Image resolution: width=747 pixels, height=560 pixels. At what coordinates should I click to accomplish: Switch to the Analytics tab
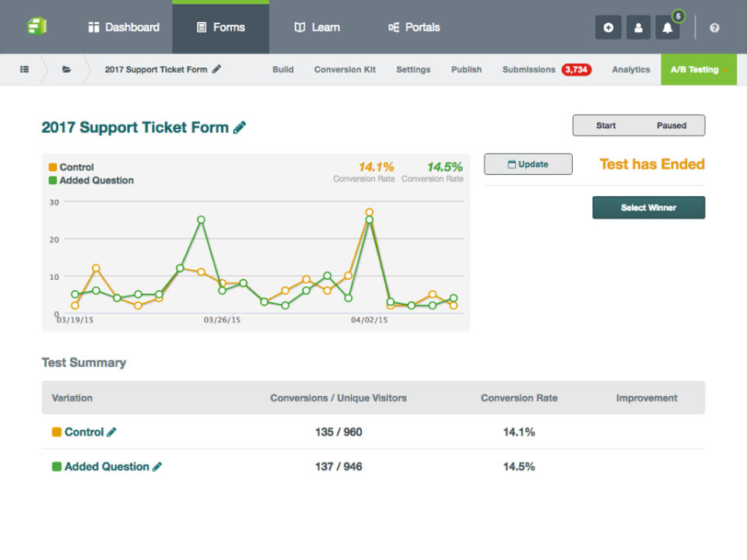coord(630,69)
